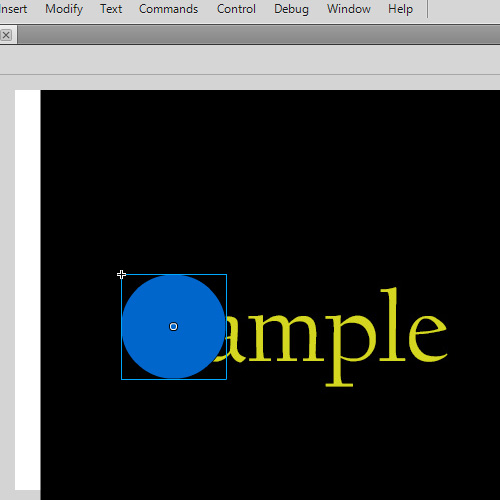
Task: Open the Window menu
Action: pos(349,9)
